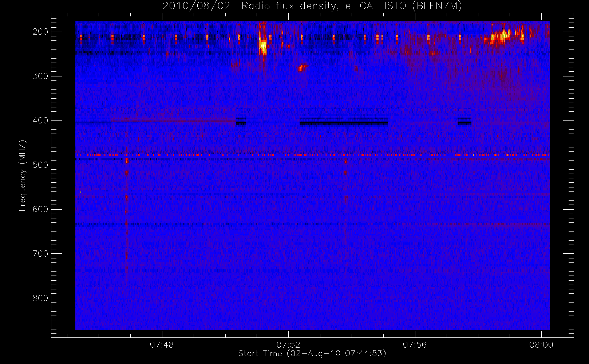
Task: Click the 200 frequency tick label
Action: [x=40, y=32]
